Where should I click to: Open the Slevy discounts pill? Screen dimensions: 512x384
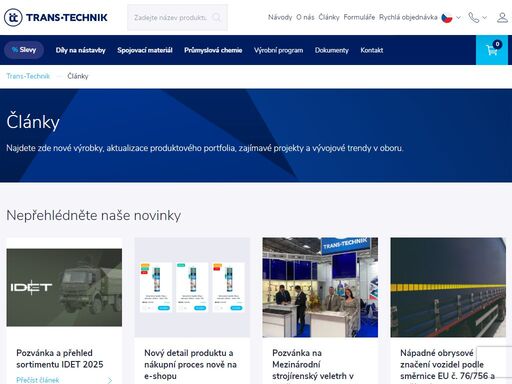tap(24, 50)
